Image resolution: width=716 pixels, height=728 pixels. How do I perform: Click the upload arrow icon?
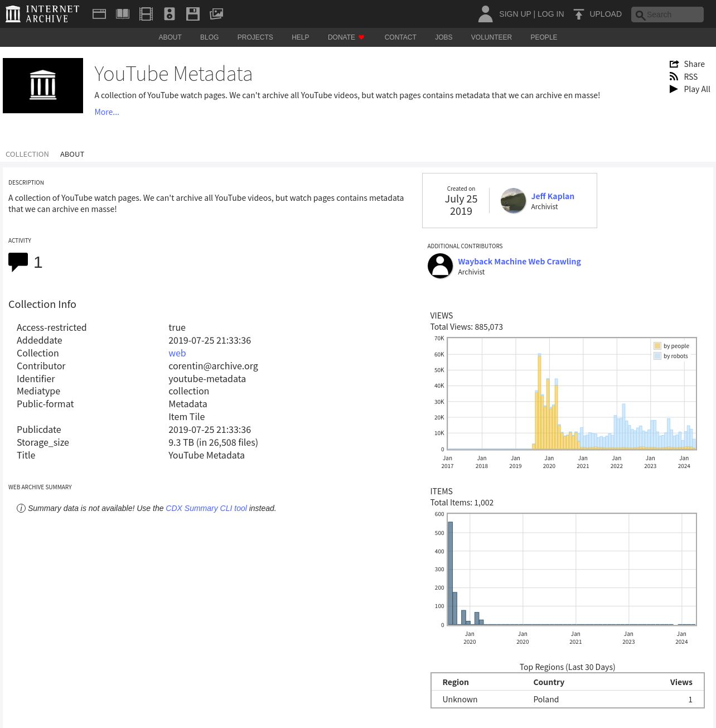tap(579, 14)
